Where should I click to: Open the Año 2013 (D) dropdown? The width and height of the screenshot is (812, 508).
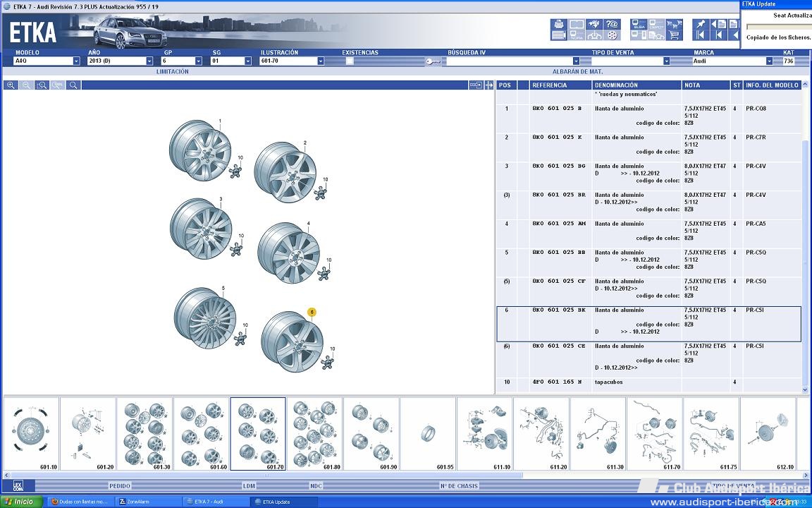pos(149,61)
